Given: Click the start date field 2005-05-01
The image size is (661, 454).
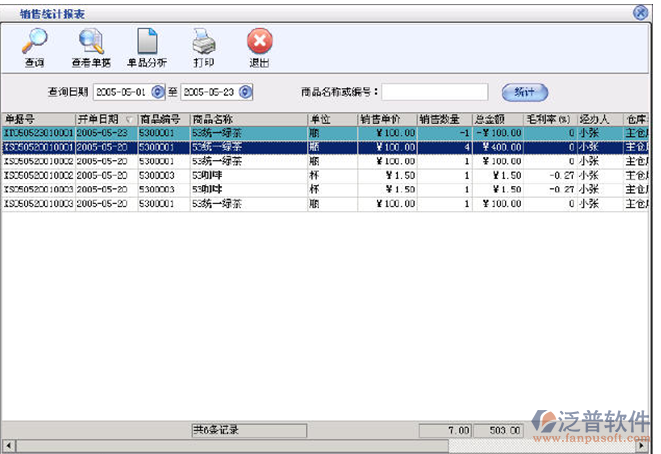Looking at the screenshot, I should click(121, 92).
